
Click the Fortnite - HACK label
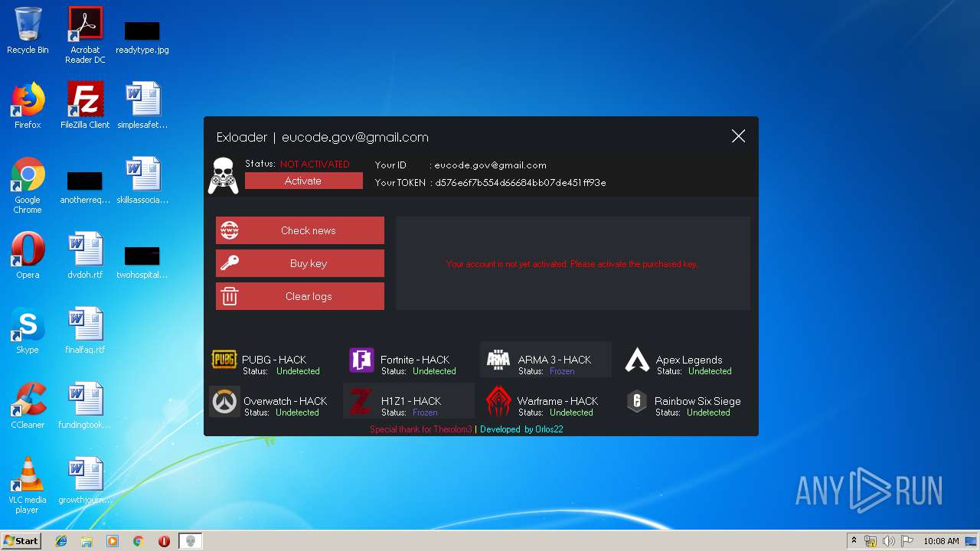tap(415, 360)
